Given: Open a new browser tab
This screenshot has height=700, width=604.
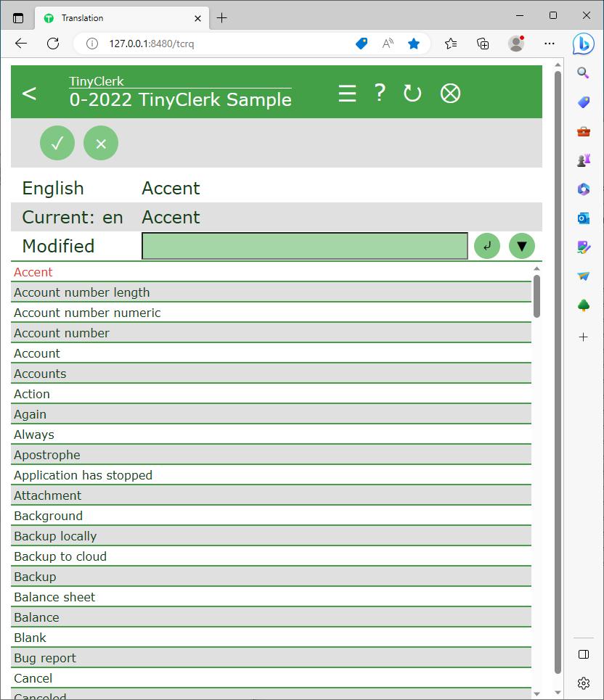Looking at the screenshot, I should pos(222,17).
